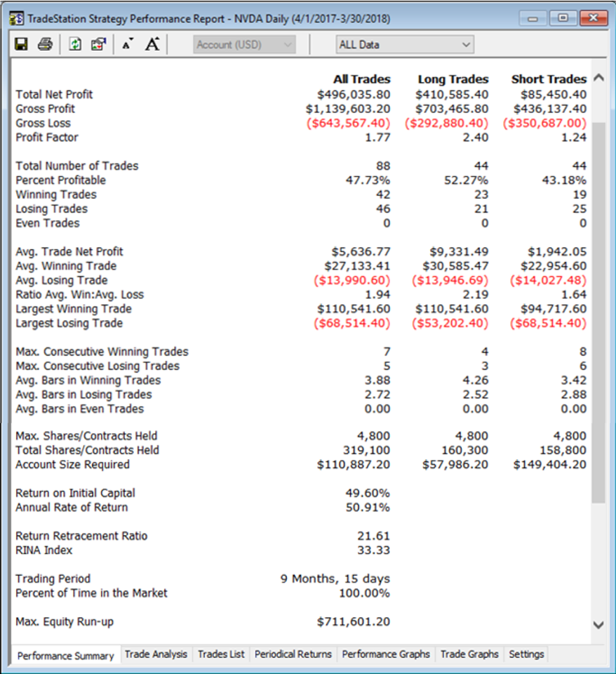Viewport: 616px width, 674px height.
Task: Click the All Trades column header
Action: click(362, 79)
